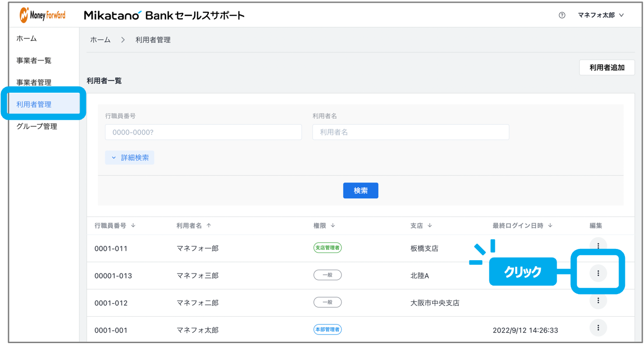Viewport: 644px width, 344px height.
Task: Click user name マネフォ三郎 in the table
Action: 197,276
